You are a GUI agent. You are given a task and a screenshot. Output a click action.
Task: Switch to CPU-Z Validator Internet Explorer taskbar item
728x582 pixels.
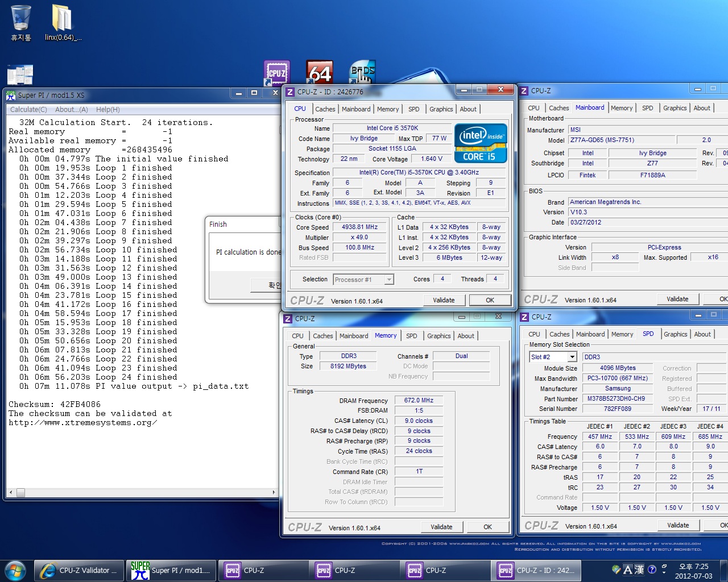78,570
